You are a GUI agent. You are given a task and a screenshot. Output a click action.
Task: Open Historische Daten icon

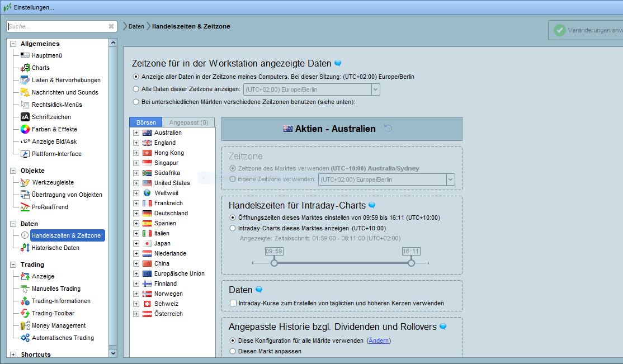point(25,248)
